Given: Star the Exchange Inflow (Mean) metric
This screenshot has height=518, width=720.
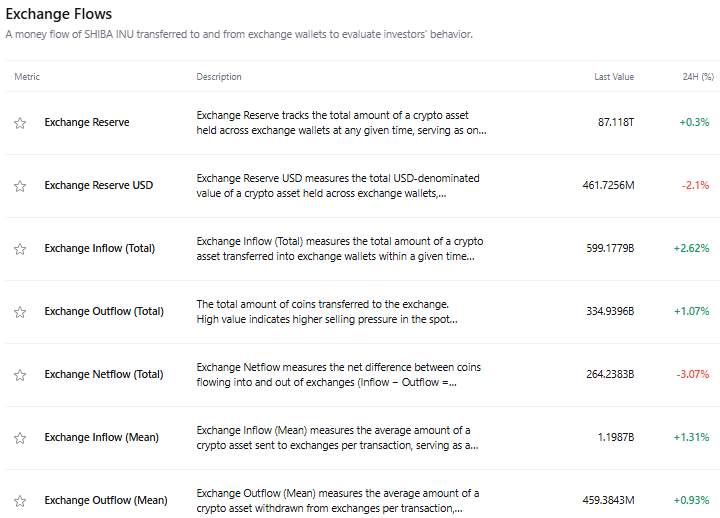Looking at the screenshot, I should pyautogui.click(x=20, y=438).
